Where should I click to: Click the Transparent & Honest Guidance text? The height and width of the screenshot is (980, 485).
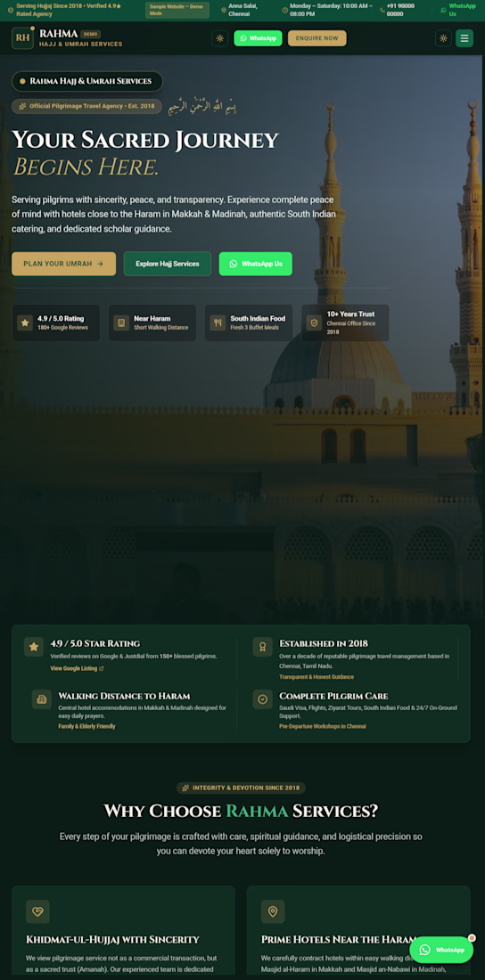316,677
